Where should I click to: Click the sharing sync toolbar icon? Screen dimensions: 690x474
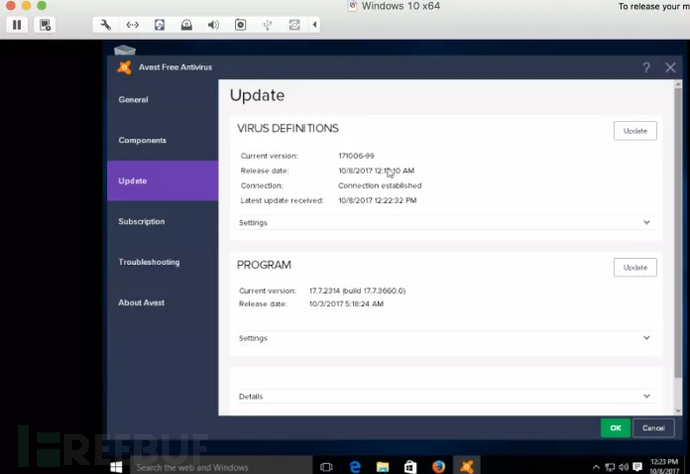tap(294, 25)
